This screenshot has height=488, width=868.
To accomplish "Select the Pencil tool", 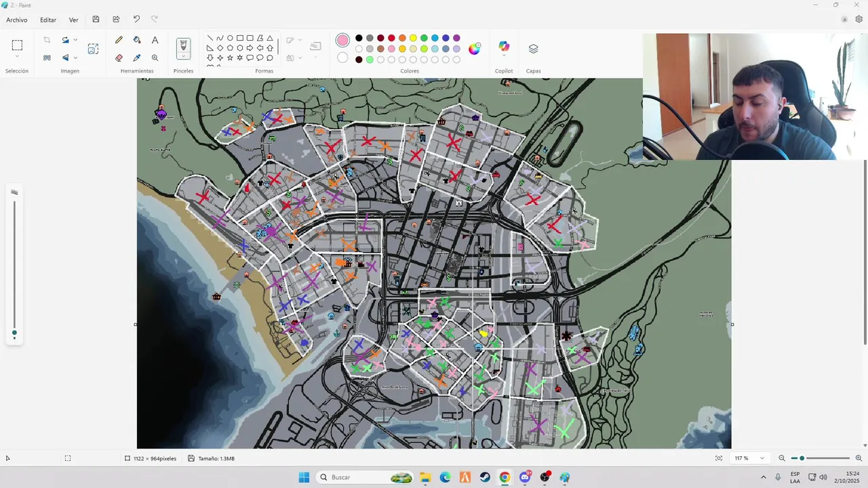I will (x=119, y=40).
